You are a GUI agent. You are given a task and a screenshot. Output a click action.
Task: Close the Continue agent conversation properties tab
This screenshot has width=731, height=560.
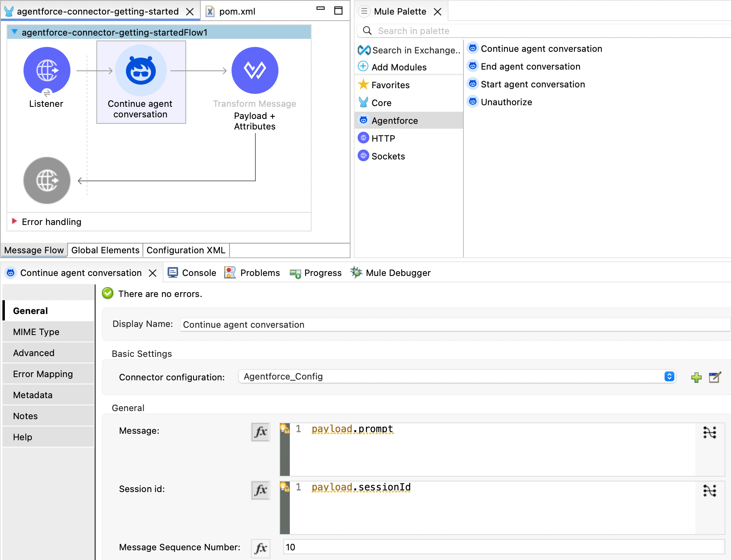click(153, 273)
